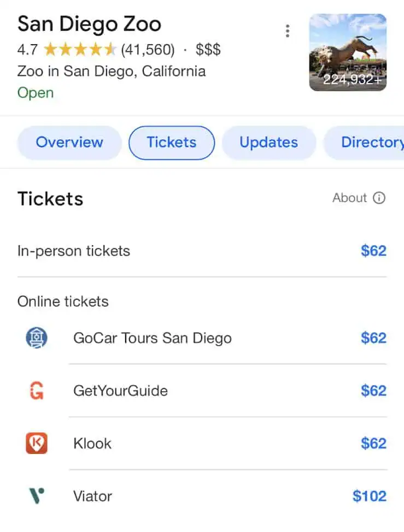Click the Klook logo icon

(37, 443)
